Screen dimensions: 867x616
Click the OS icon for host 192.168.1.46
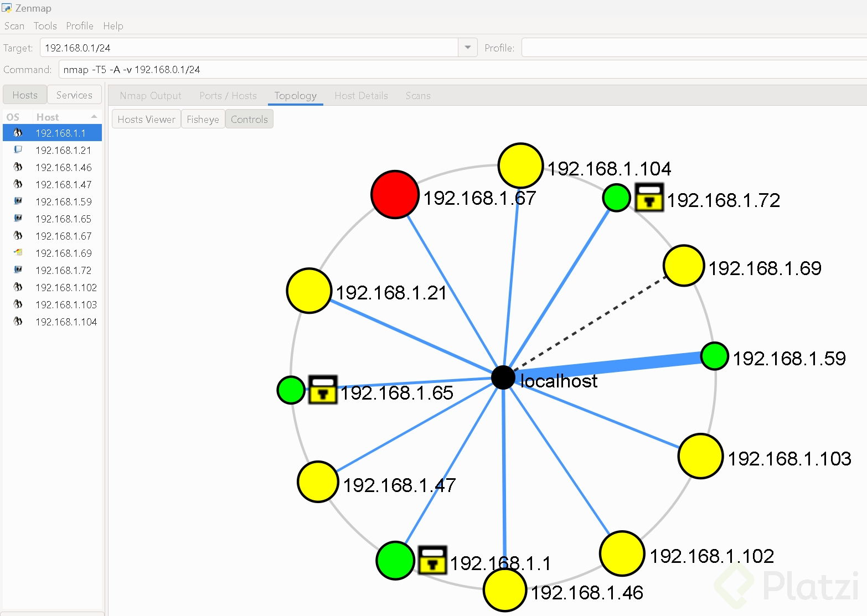pyautogui.click(x=18, y=167)
